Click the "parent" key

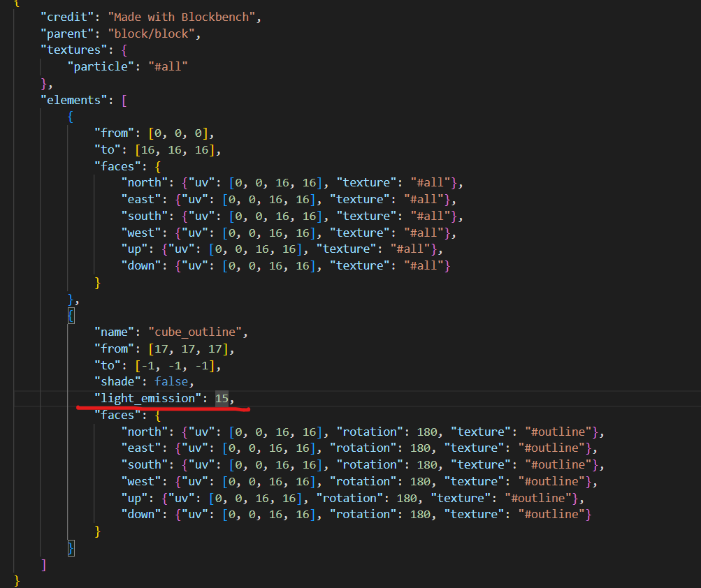[x=68, y=34]
